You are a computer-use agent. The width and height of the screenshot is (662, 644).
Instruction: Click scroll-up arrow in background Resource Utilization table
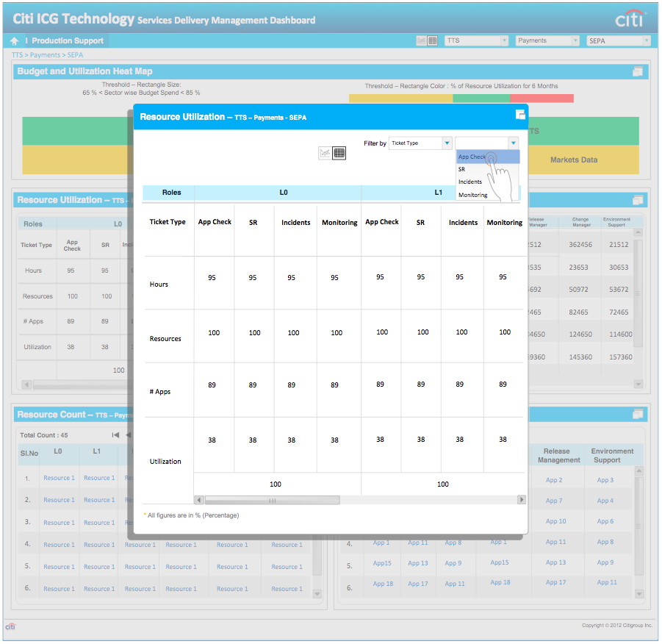[x=638, y=232]
